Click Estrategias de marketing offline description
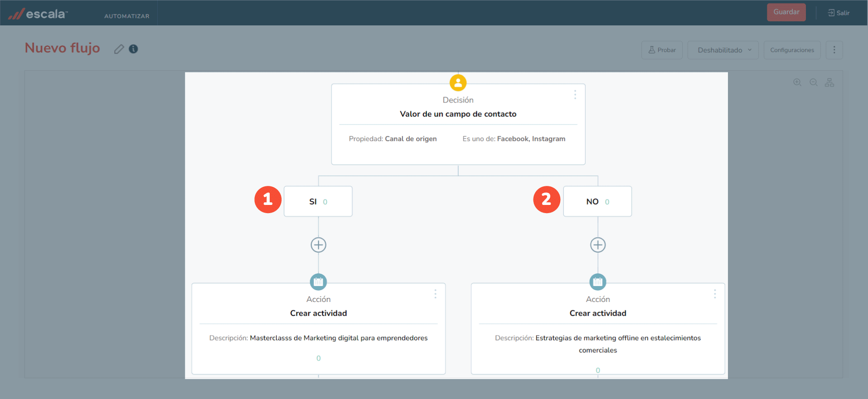The image size is (868, 399). pos(618,344)
